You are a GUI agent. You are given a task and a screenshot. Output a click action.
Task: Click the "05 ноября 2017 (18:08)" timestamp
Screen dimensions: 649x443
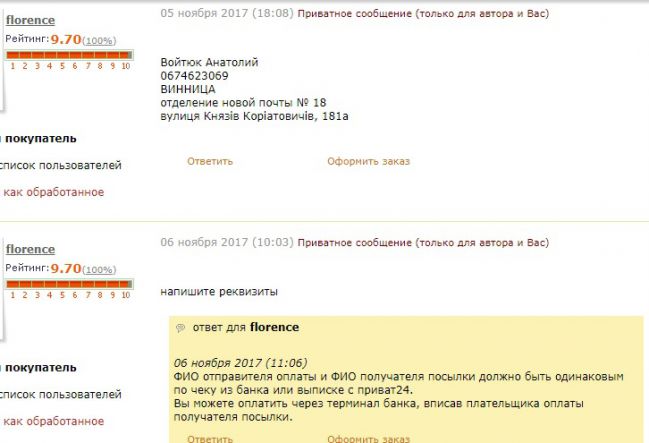[227, 13]
